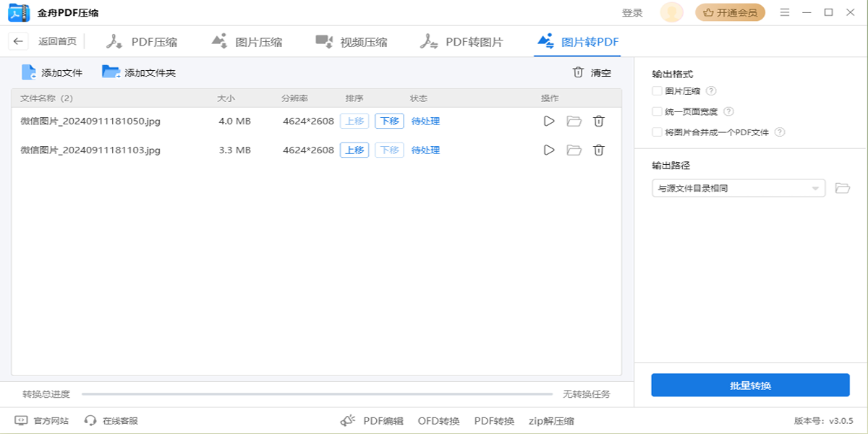868x434 pixels.
Task: Click 待处理 status of 微信图片_20240911181050.jpg
Action: click(x=425, y=121)
